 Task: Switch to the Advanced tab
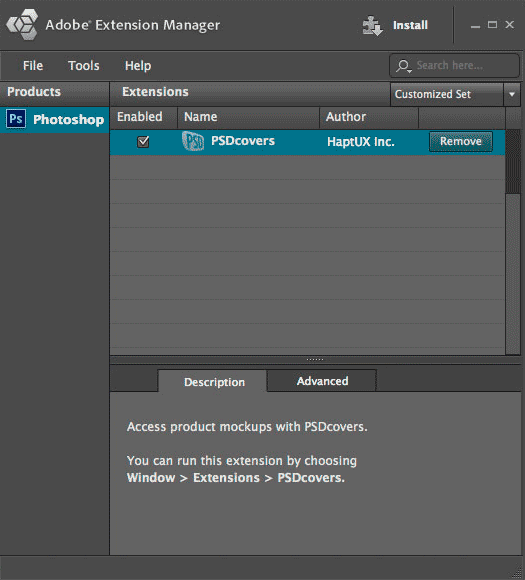322,381
